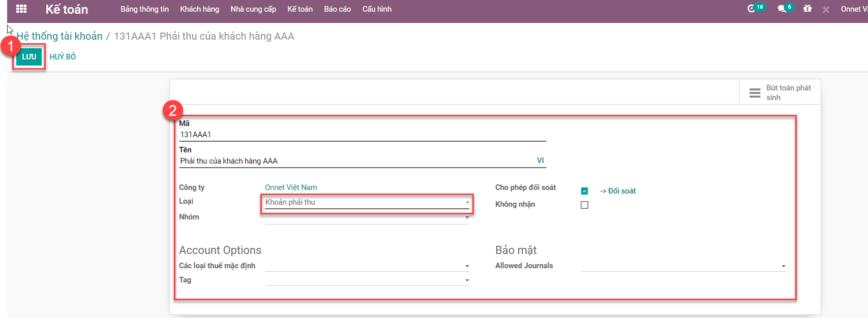Screen dimensions: 868x318
Task: Click the Bút toán phát sinh list icon
Action: click(755, 93)
